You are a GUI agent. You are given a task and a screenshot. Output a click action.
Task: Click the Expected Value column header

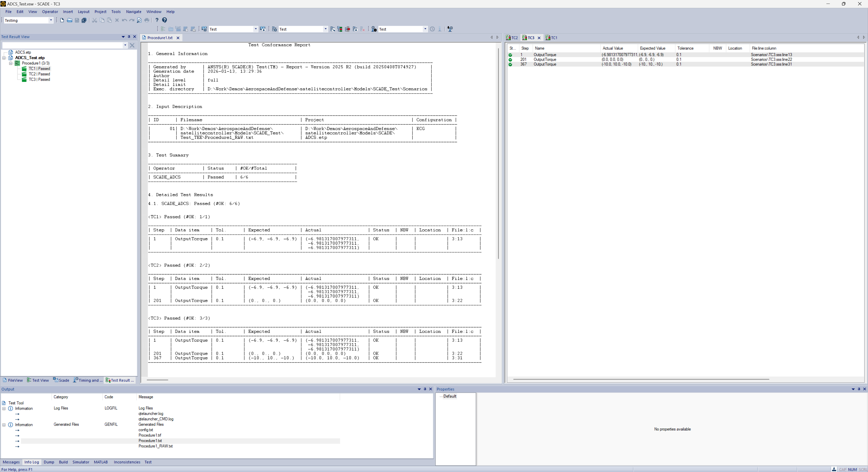tap(653, 49)
